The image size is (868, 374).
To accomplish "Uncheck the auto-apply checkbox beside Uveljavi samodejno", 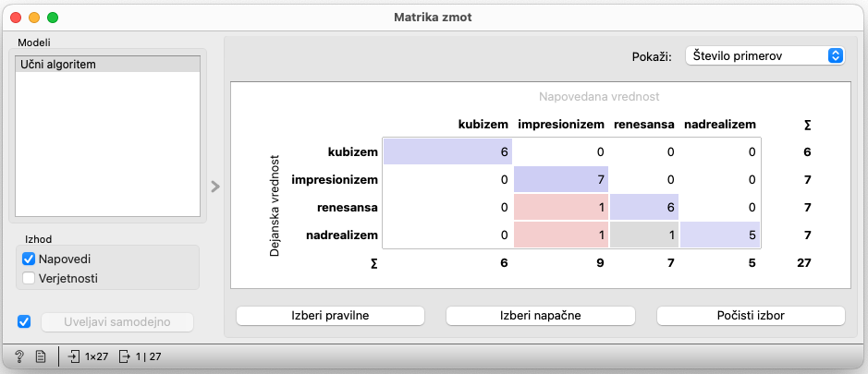I will [24, 321].
